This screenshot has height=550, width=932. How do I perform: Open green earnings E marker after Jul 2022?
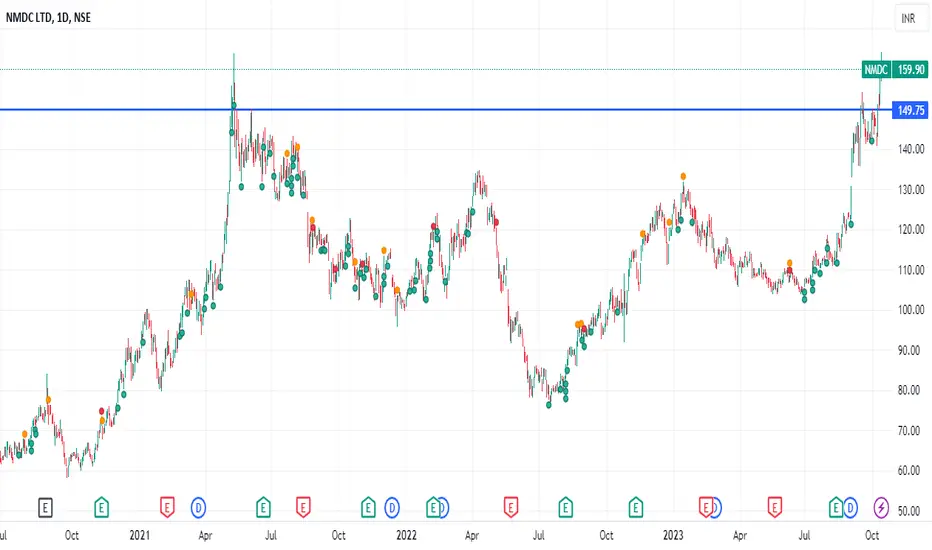click(x=565, y=508)
